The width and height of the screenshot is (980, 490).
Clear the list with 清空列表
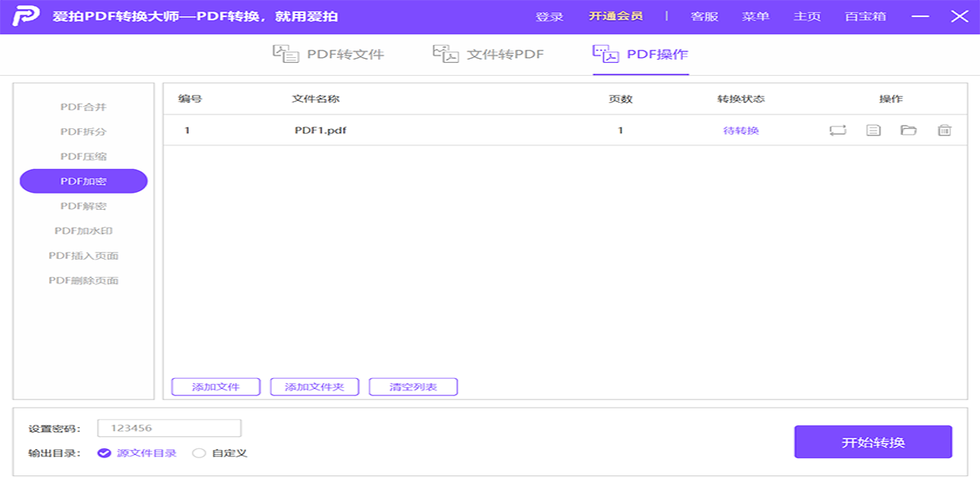[413, 387]
